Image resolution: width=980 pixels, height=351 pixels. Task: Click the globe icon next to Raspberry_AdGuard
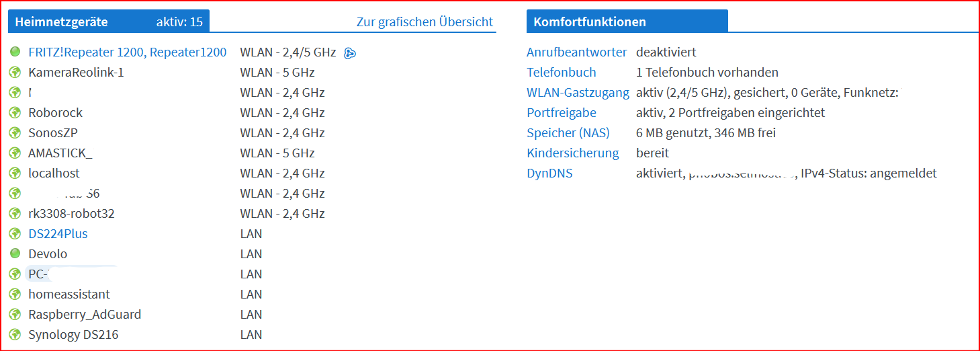[15, 315]
